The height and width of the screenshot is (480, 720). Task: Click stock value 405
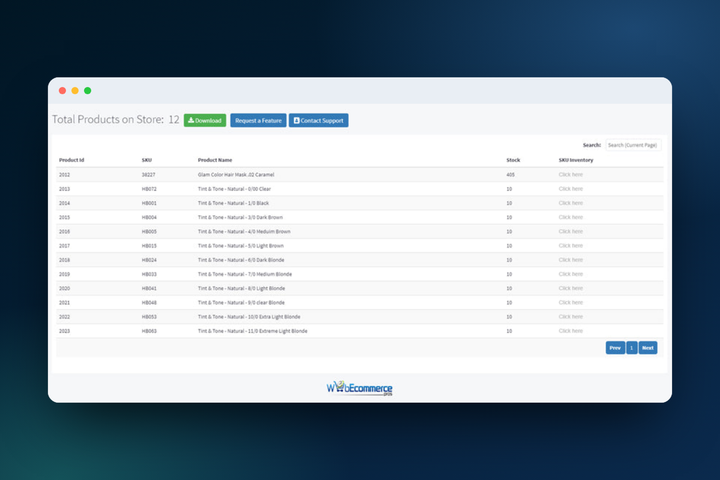coord(510,175)
